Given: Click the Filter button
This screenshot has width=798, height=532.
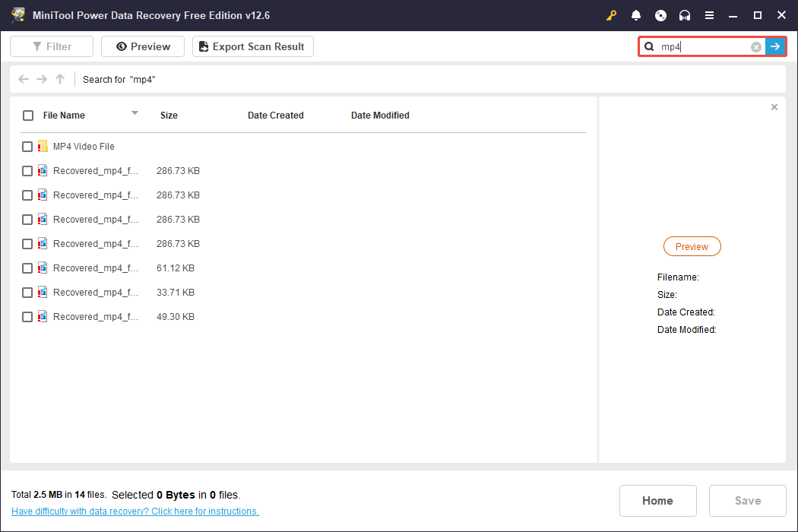Looking at the screenshot, I should pyautogui.click(x=52, y=46).
